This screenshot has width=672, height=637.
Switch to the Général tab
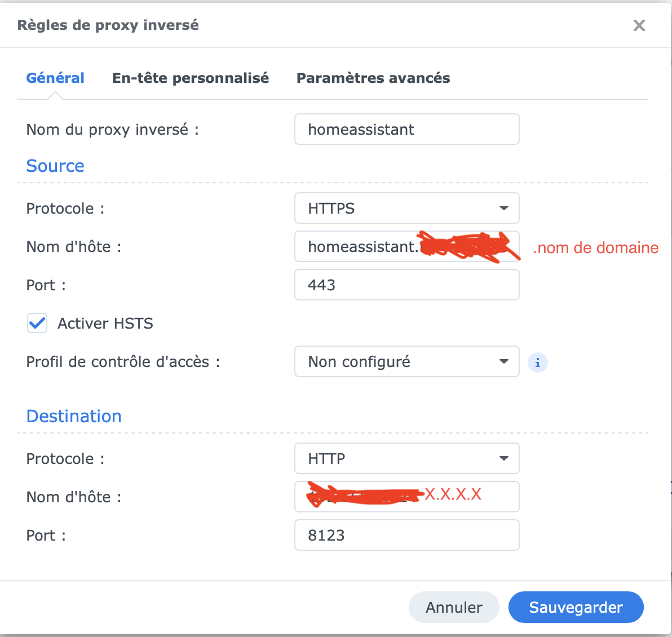pos(55,78)
